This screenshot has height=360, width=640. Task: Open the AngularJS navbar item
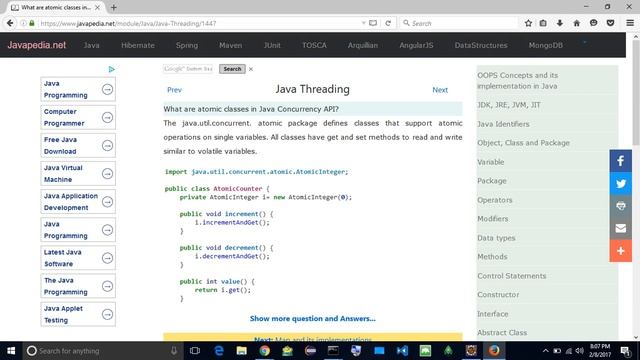[416, 45]
